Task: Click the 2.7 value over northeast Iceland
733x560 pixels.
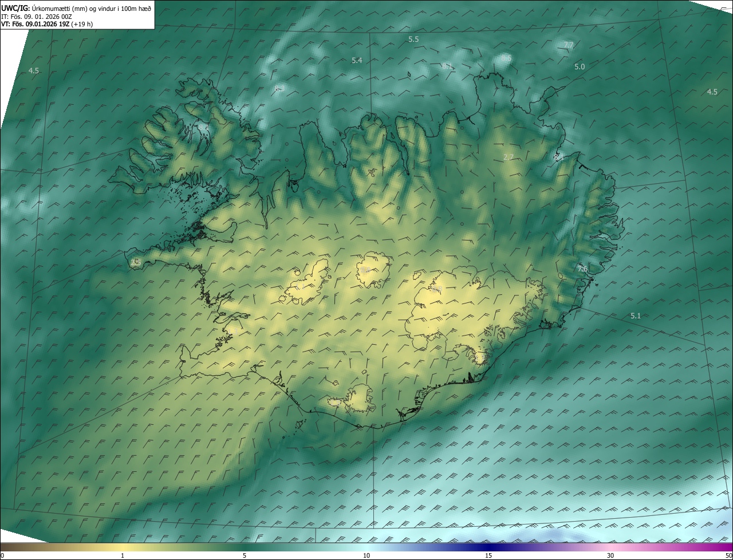Action: pos(508,157)
